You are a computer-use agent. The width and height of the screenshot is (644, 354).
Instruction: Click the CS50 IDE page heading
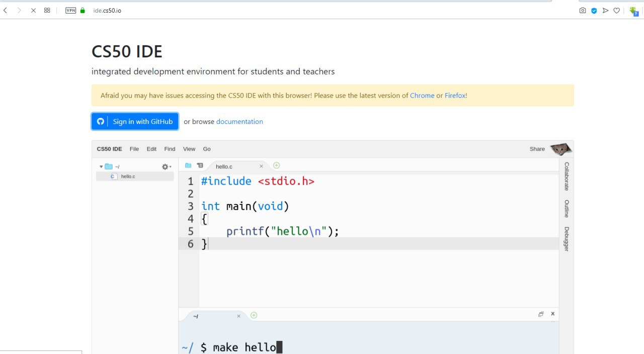click(x=127, y=51)
